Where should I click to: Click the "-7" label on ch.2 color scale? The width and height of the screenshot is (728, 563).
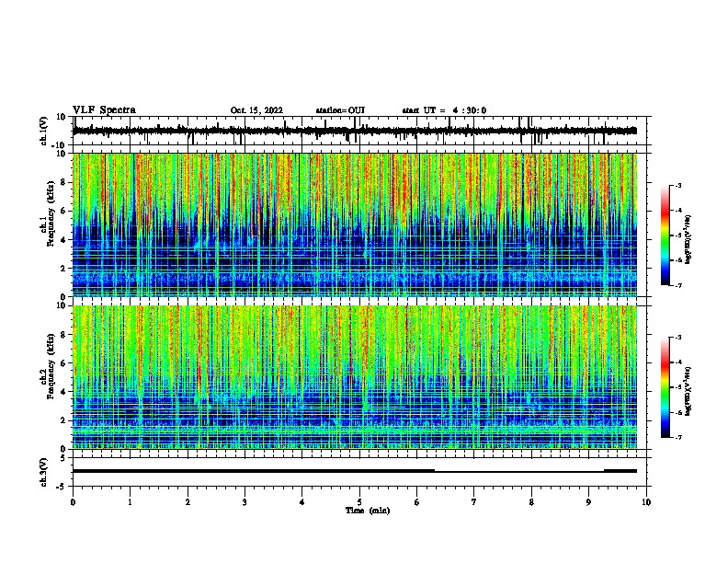(678, 438)
